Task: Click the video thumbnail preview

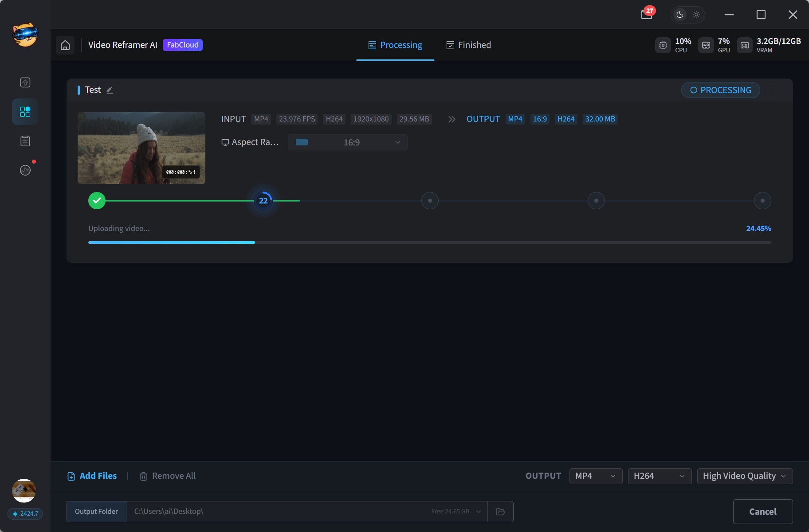Action: coord(141,148)
